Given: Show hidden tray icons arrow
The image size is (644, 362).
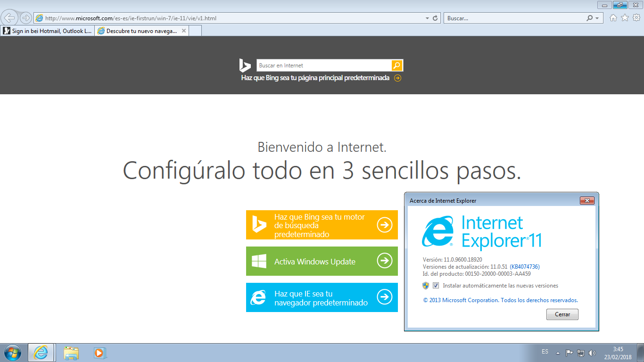Looking at the screenshot, I should [x=558, y=353].
